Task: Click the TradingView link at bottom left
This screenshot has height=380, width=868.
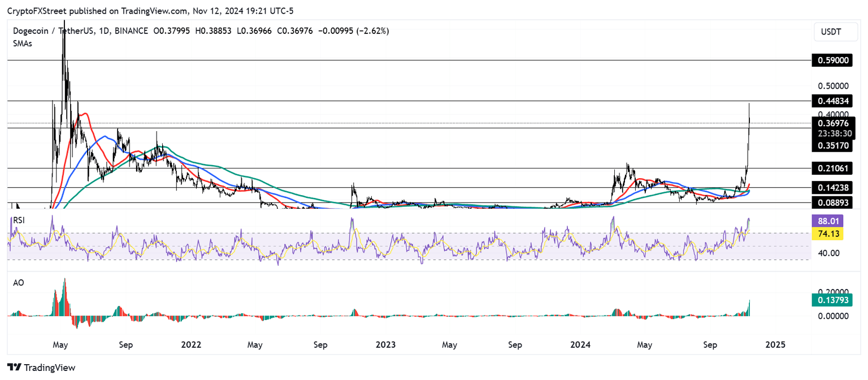Action: (50, 368)
